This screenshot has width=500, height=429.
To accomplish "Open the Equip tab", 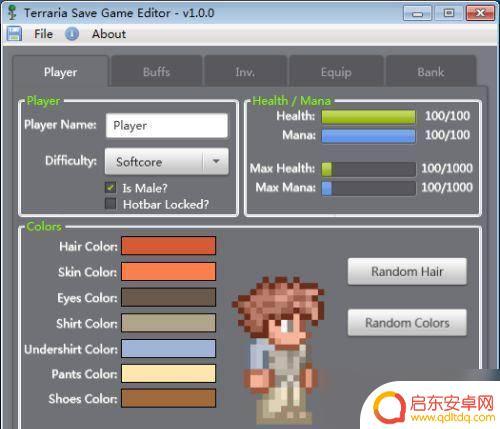I will click(x=336, y=72).
